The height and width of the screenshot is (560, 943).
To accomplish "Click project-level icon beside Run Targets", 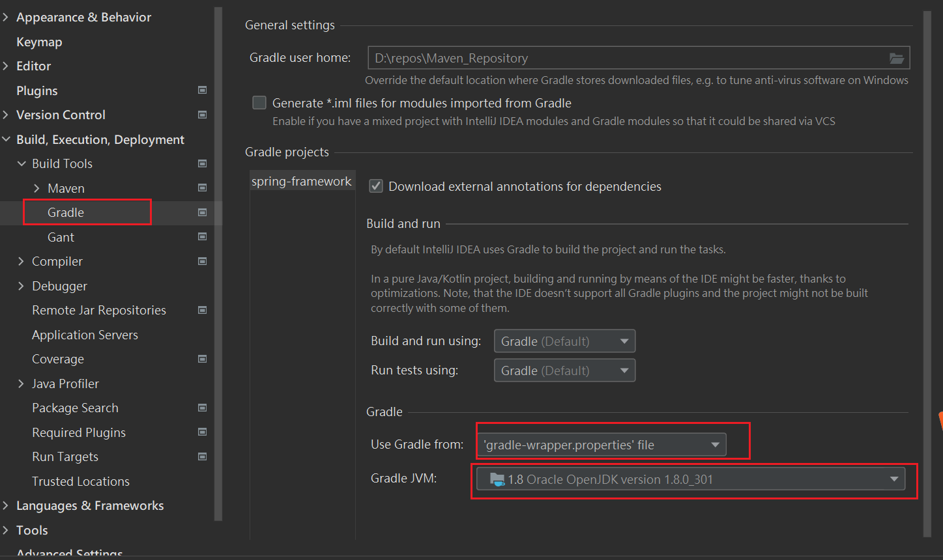I will pyautogui.click(x=203, y=456).
